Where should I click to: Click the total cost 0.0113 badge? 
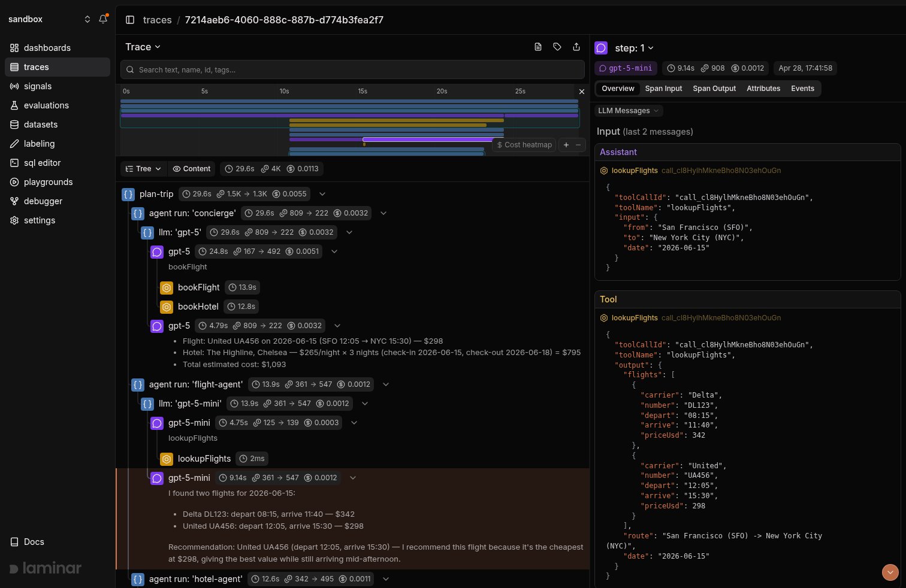point(303,169)
